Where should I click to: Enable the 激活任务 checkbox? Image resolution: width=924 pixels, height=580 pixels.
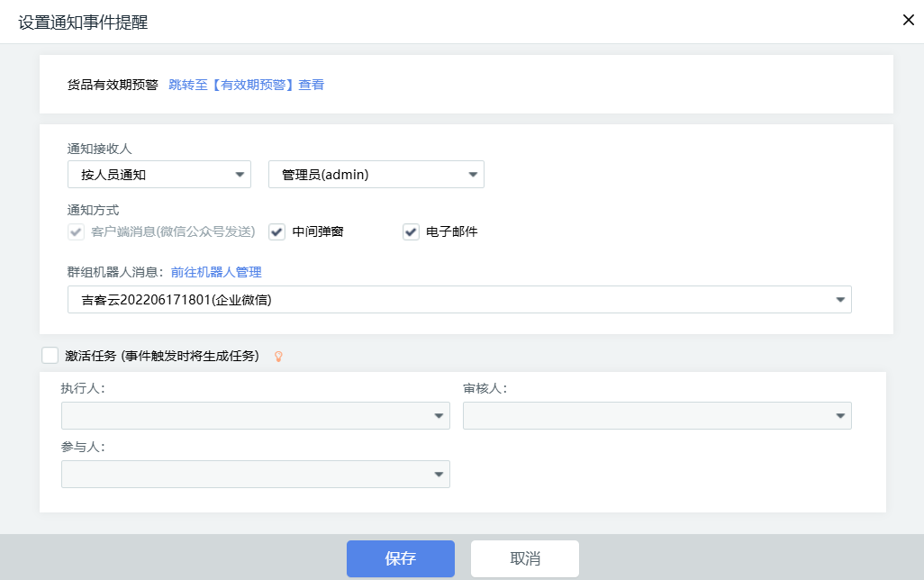50,356
